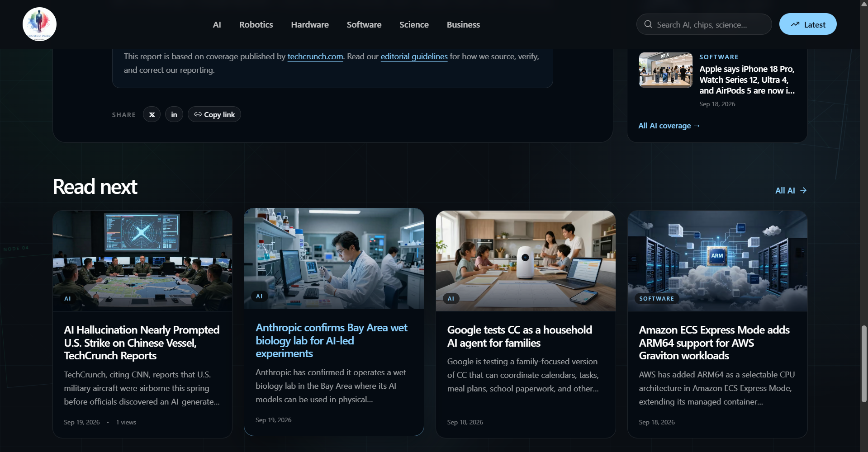Click the Read next heading

click(95, 187)
